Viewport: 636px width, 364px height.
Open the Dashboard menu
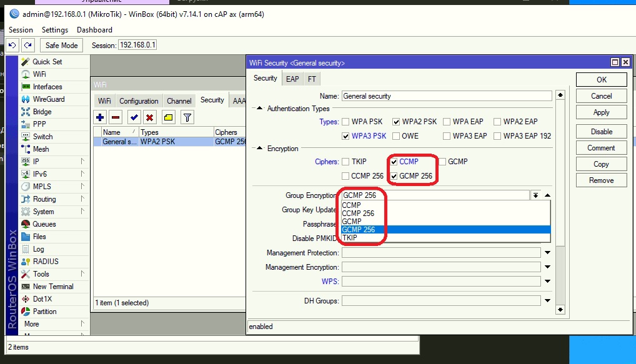click(x=94, y=30)
